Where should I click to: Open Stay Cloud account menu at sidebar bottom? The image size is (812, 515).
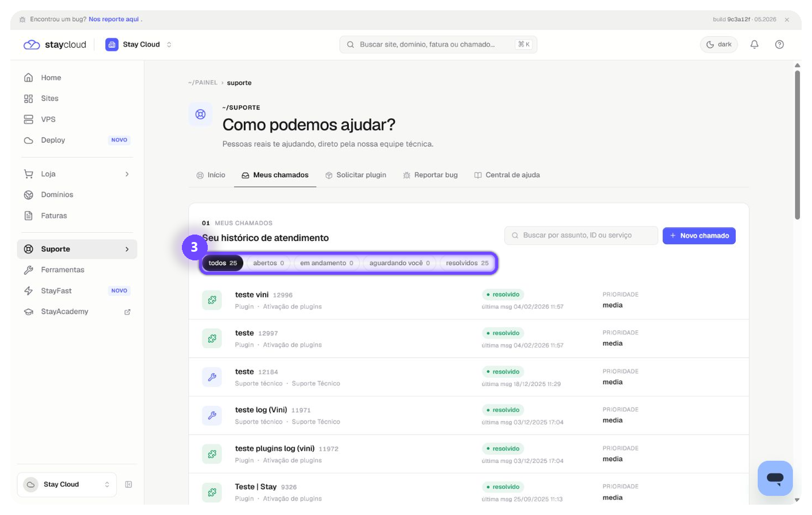click(67, 485)
